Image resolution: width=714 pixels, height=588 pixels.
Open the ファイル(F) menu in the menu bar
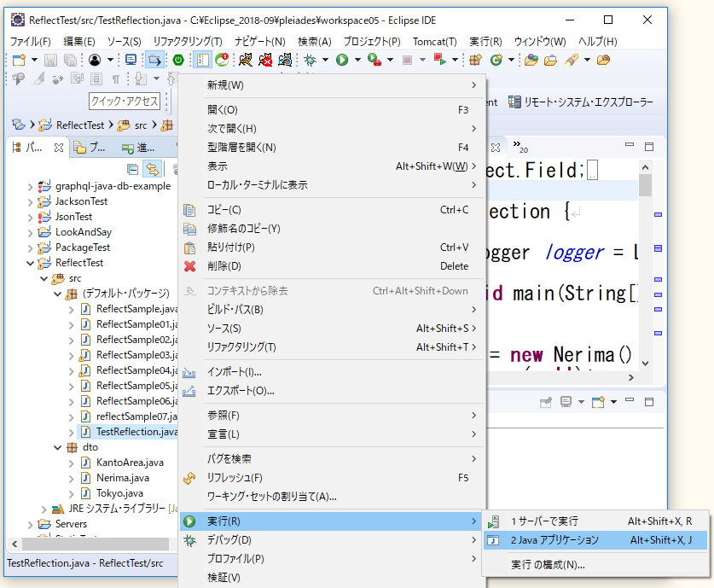[x=30, y=42]
